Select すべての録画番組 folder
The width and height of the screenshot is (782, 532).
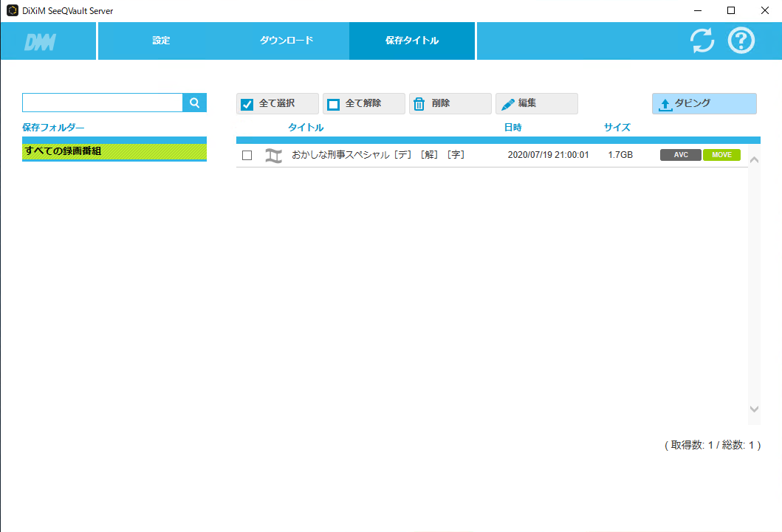pyautogui.click(x=114, y=151)
